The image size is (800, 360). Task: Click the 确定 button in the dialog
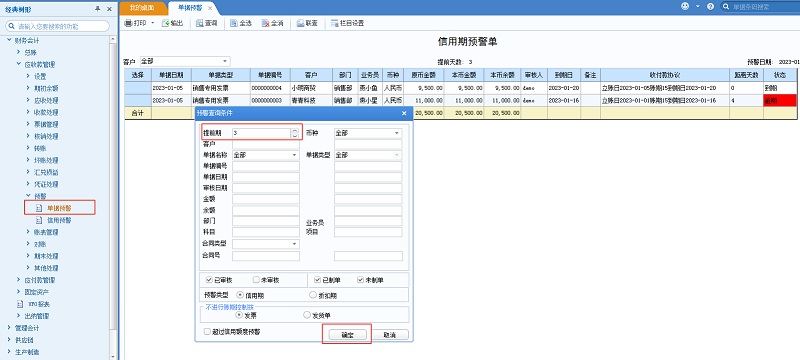[347, 335]
